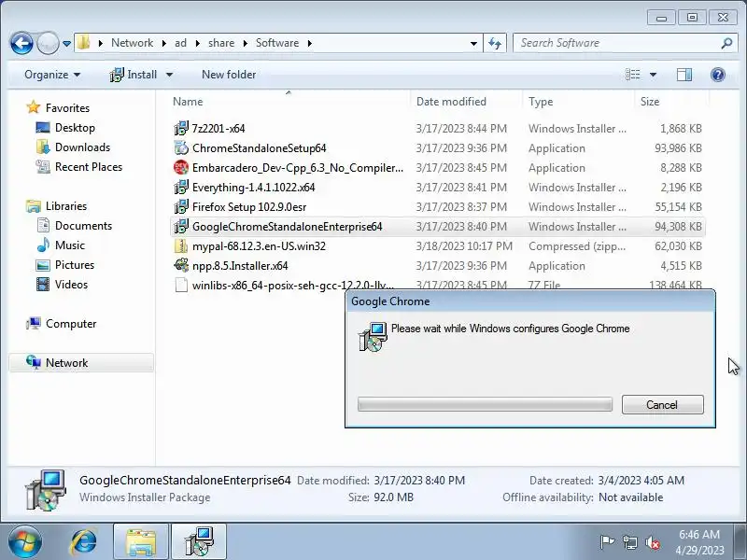Open the Organize menu
This screenshot has width=747, height=560.
tap(52, 75)
